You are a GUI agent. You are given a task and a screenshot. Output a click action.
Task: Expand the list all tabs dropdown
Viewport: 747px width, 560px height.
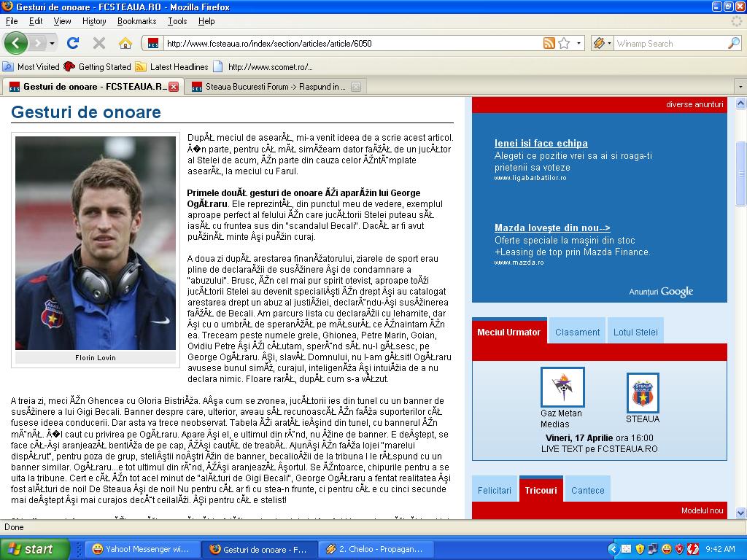coord(740,87)
